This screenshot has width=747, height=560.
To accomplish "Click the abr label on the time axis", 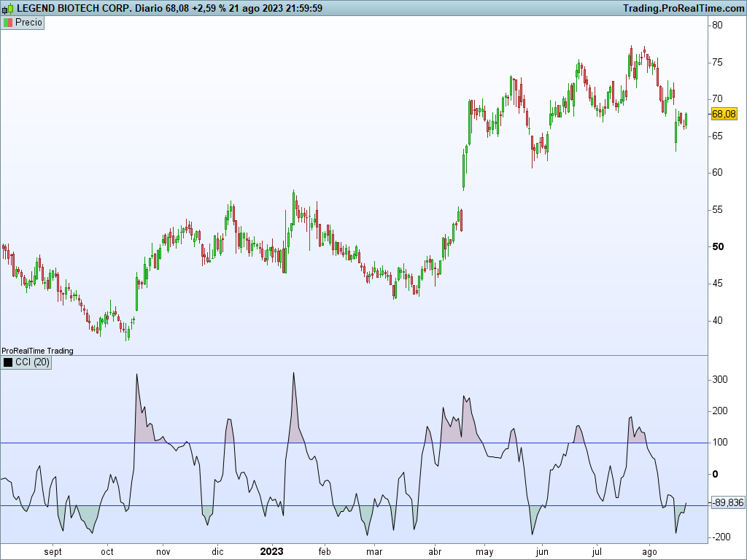I will 435,552.
